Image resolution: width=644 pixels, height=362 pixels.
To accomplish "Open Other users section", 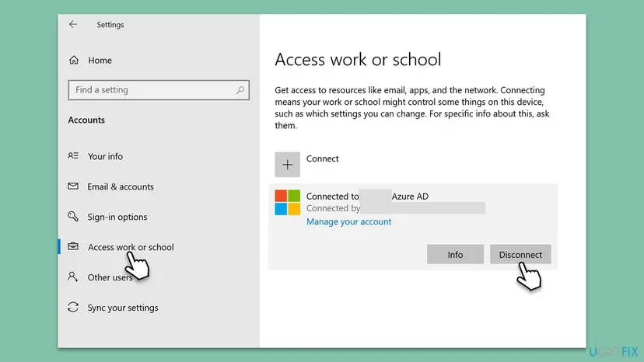I will 110,277.
